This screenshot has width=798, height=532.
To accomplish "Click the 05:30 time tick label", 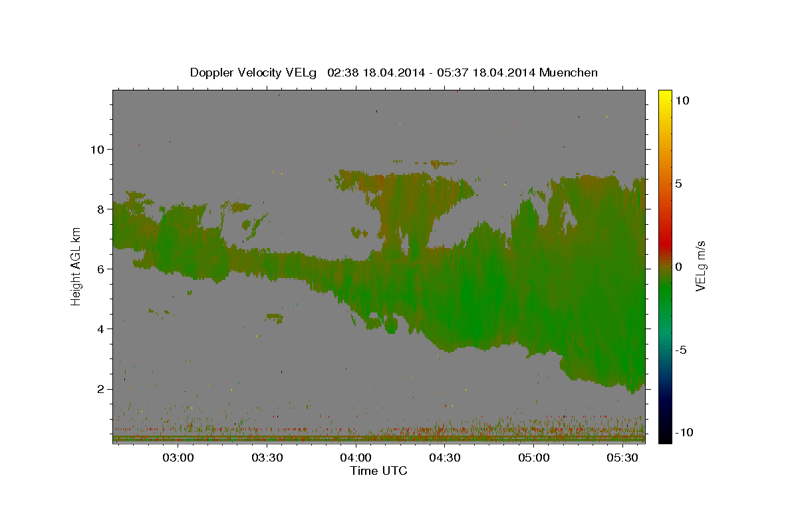I will click(x=623, y=458).
